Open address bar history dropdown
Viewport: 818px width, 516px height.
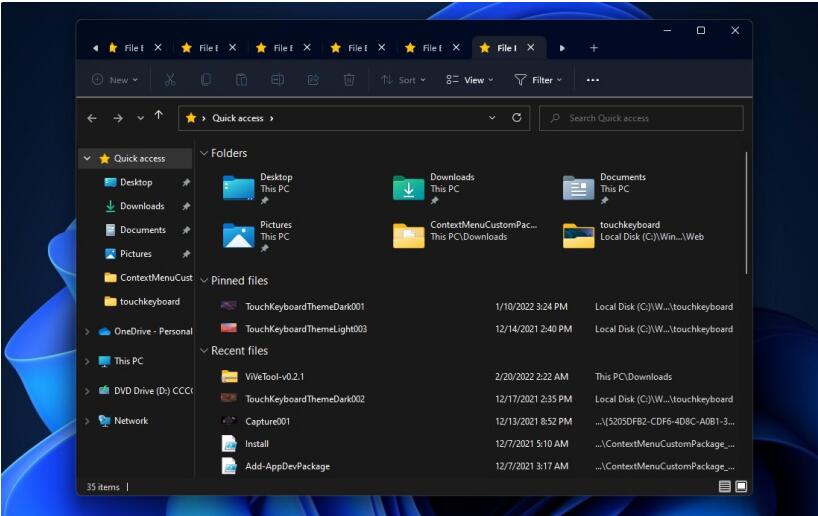pos(492,118)
